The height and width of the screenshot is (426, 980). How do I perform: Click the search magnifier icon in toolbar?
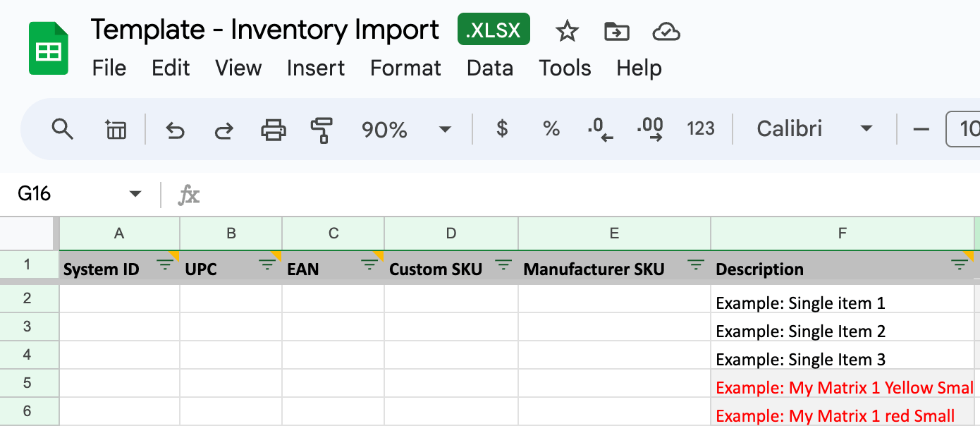(x=63, y=129)
